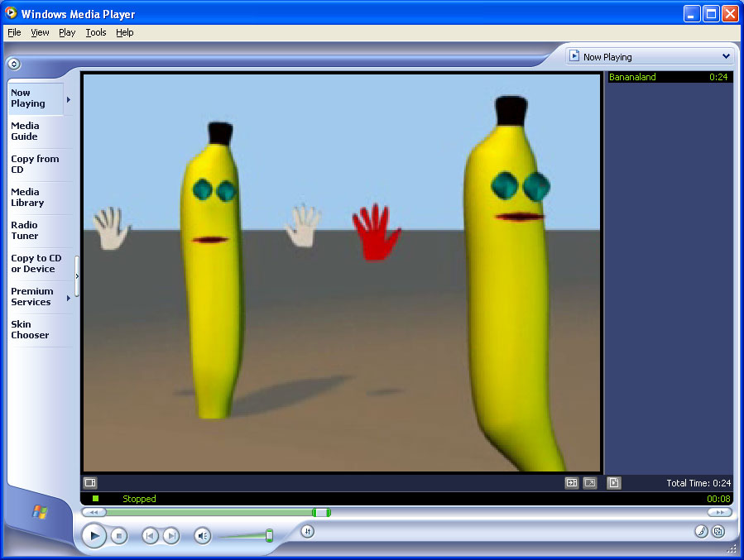
Task: Skip to the next track
Action: [171, 536]
